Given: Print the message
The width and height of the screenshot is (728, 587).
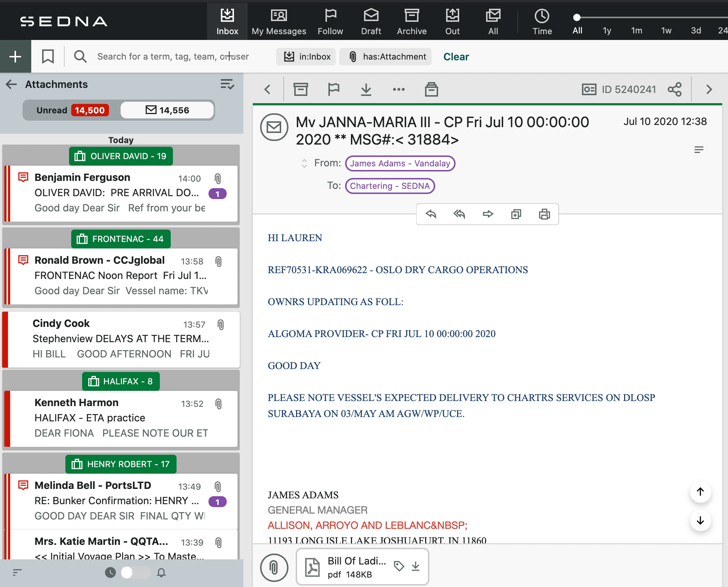Looking at the screenshot, I should [x=544, y=214].
